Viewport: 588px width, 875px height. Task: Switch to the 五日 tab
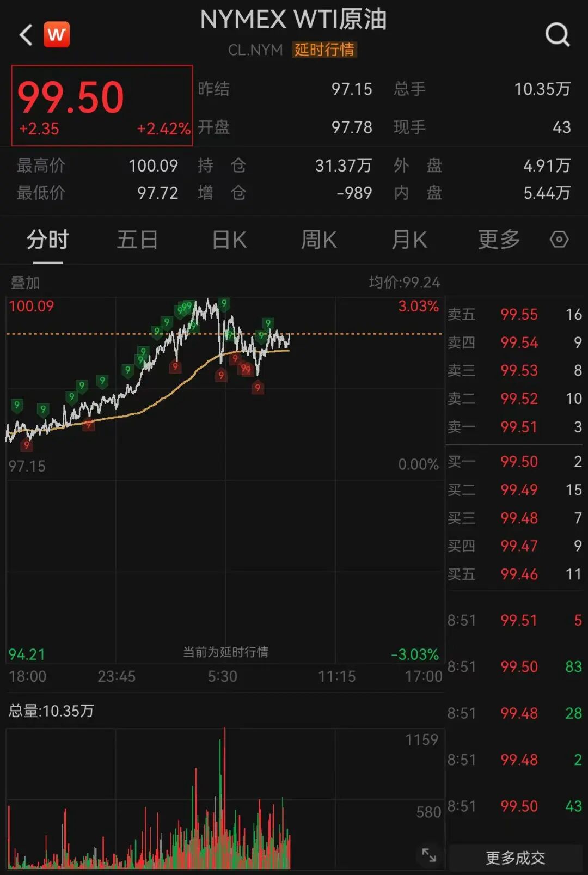pyautogui.click(x=137, y=240)
